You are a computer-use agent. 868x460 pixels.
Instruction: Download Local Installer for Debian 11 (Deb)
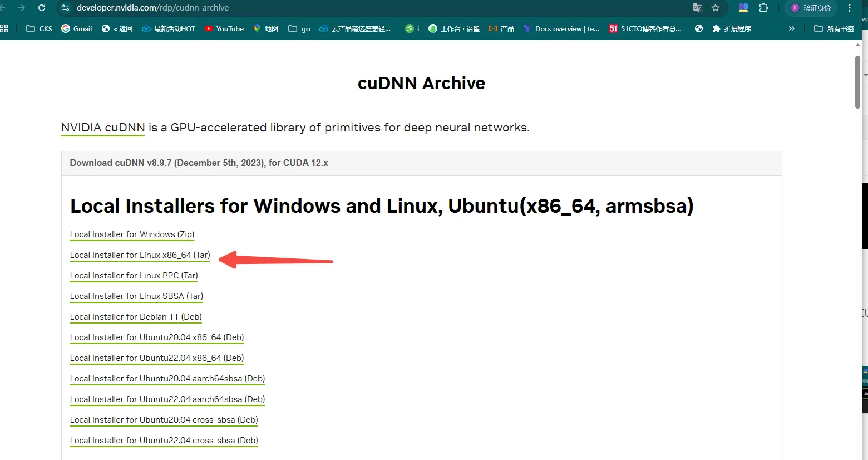[136, 317]
